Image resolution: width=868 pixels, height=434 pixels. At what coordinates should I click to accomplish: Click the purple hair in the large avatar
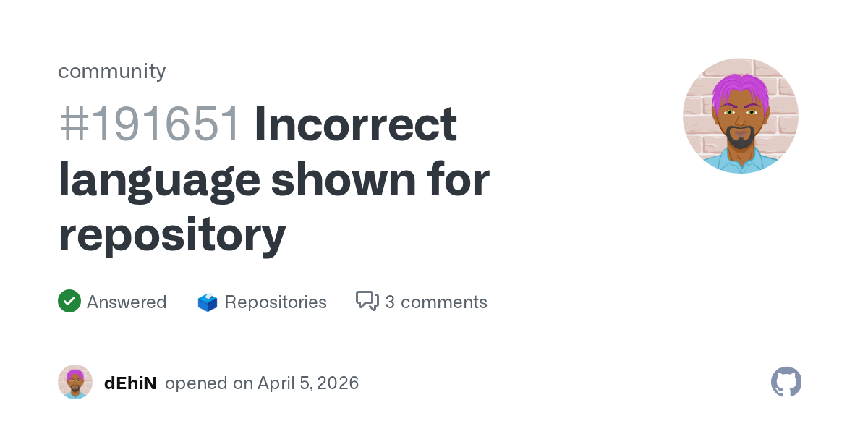(738, 85)
